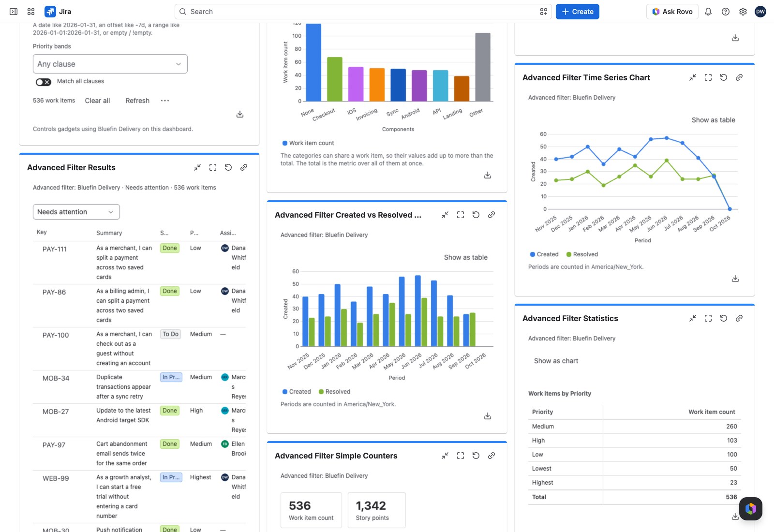
Task: Click the Refresh text button
Action: (137, 101)
